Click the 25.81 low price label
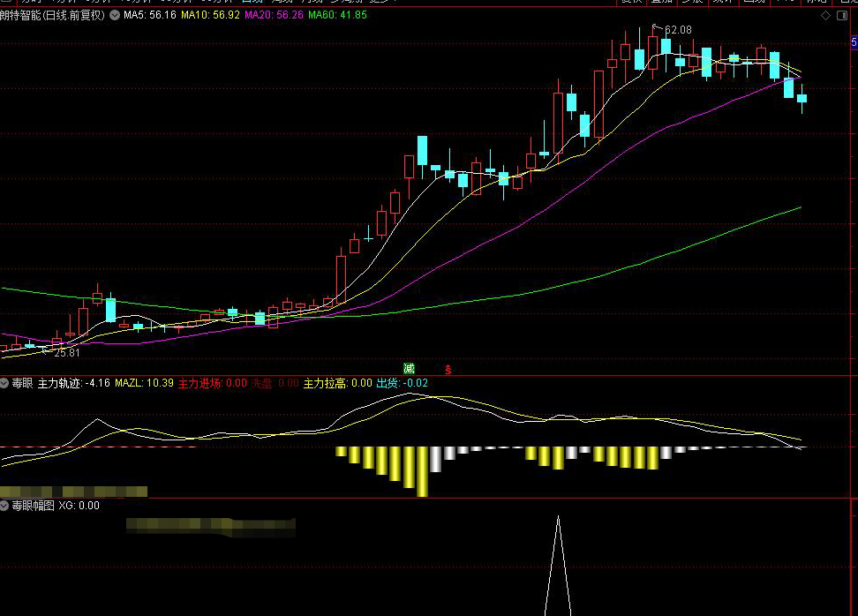This screenshot has height=616, width=858. click(67, 353)
